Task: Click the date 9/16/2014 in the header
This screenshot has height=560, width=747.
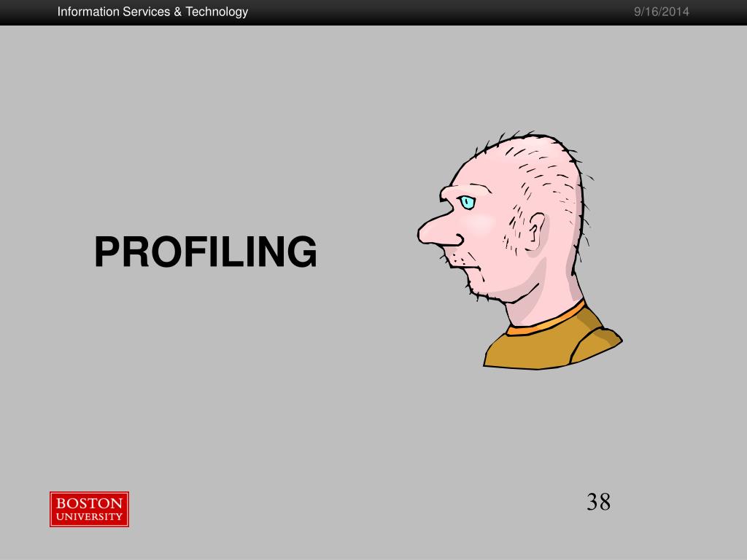Action: click(x=661, y=12)
